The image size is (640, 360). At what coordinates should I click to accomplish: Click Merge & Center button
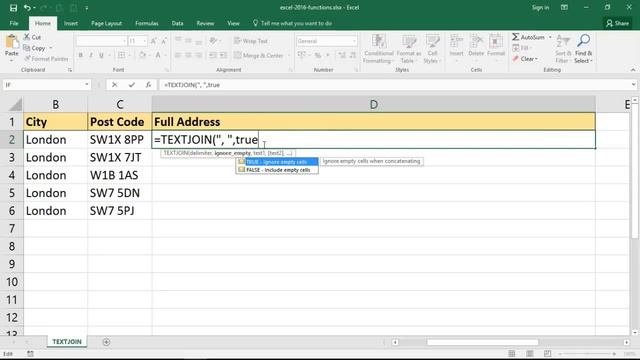coord(258,55)
